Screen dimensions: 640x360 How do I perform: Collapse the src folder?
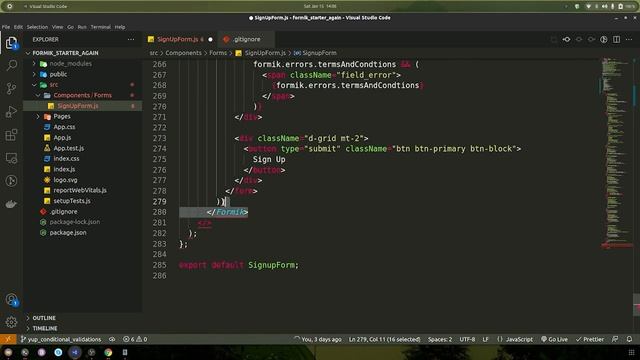click(54, 85)
